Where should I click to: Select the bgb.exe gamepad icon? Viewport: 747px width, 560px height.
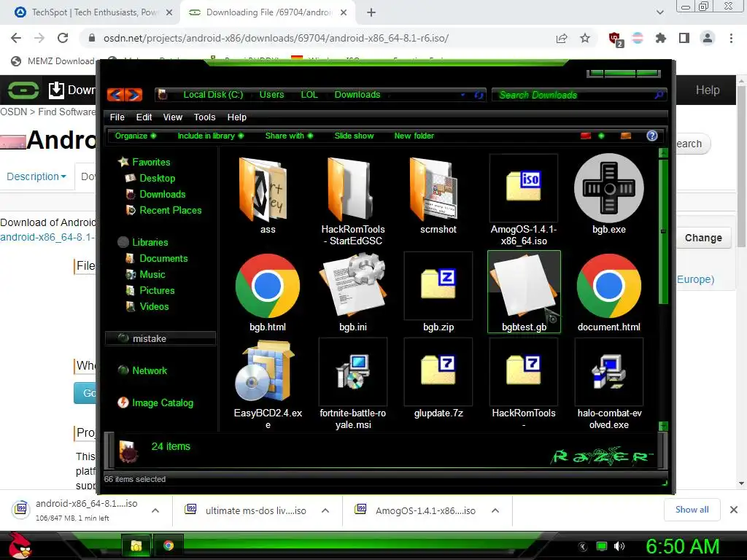point(609,188)
